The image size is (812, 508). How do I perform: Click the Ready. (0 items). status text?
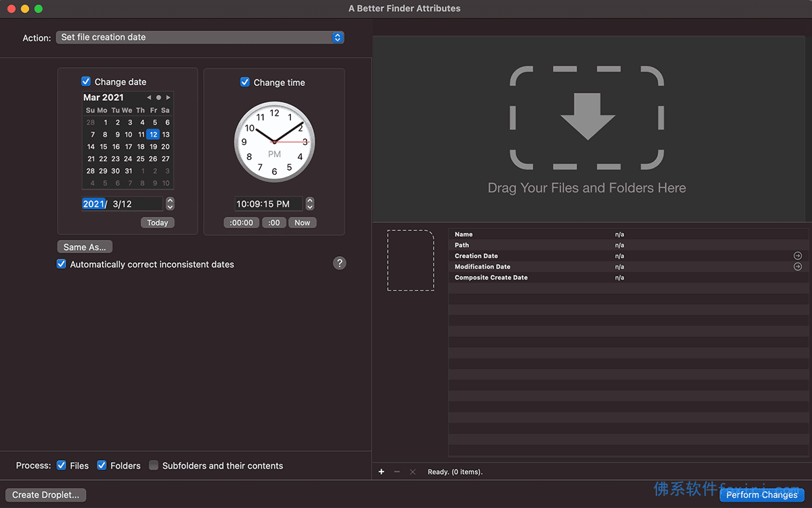pos(455,472)
